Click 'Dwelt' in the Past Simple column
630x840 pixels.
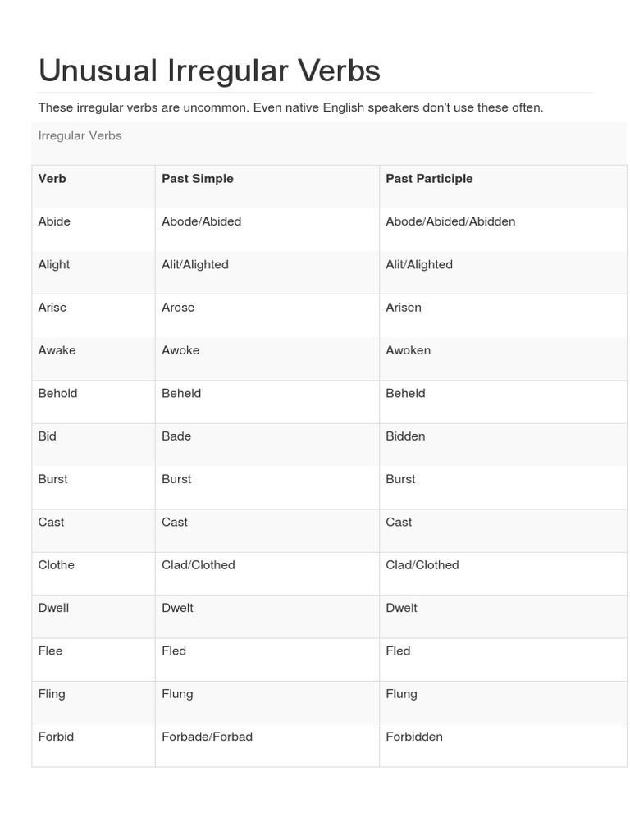coord(177,608)
